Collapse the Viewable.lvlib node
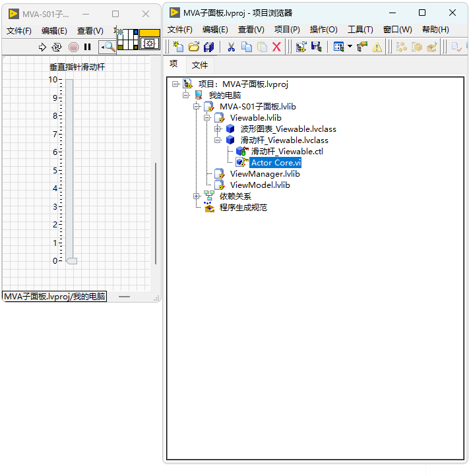 coord(207,118)
